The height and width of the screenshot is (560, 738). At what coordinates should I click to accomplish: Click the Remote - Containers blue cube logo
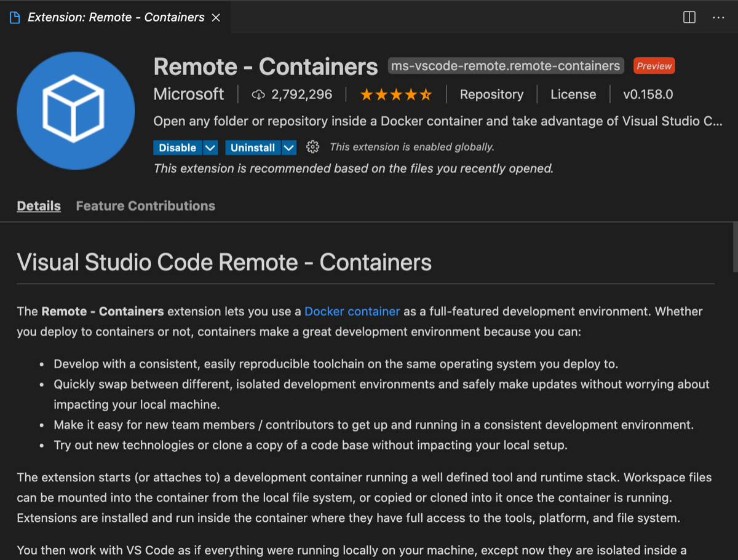tap(76, 111)
